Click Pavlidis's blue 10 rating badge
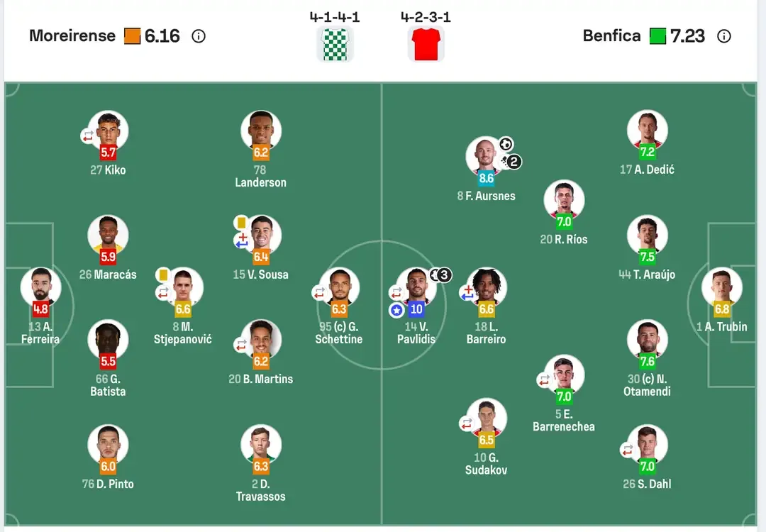 click(x=416, y=309)
